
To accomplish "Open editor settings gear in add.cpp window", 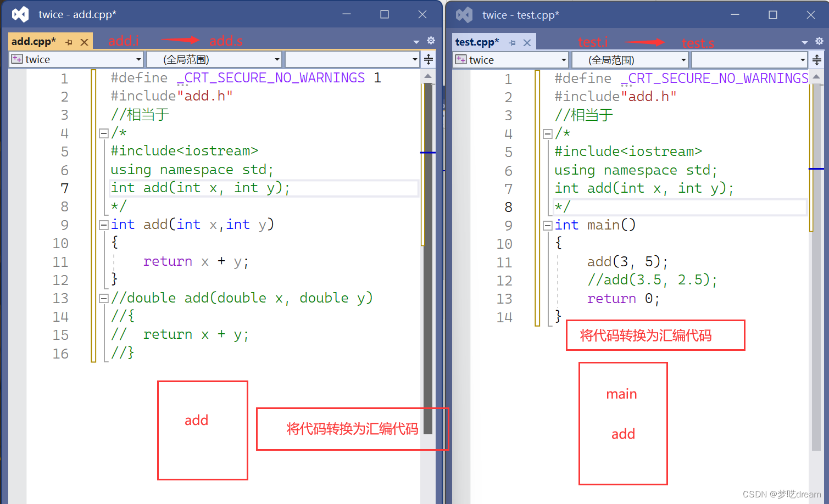I will (431, 41).
